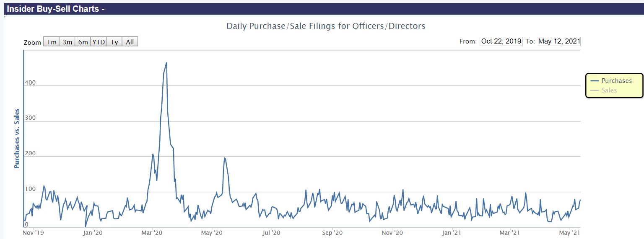Click the Nov '19 x-axis label
The image size is (644, 239).
pyautogui.click(x=33, y=232)
